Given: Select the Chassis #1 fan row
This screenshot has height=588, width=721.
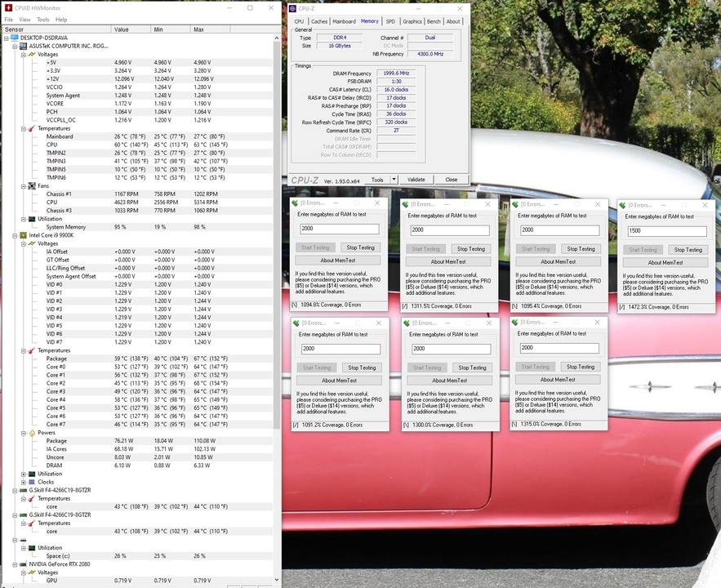Looking at the screenshot, I should 138,194.
